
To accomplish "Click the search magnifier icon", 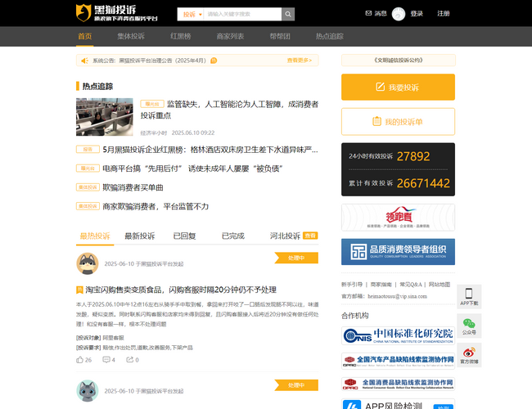I will tap(288, 14).
